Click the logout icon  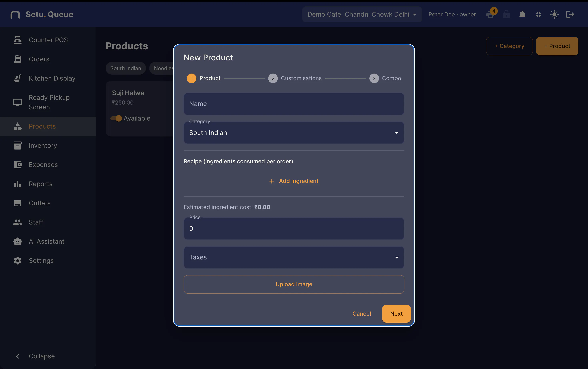(x=570, y=14)
